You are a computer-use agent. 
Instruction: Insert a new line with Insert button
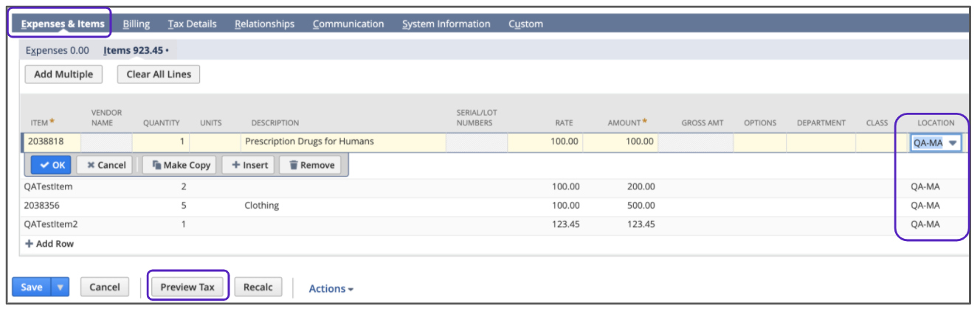[x=249, y=165]
